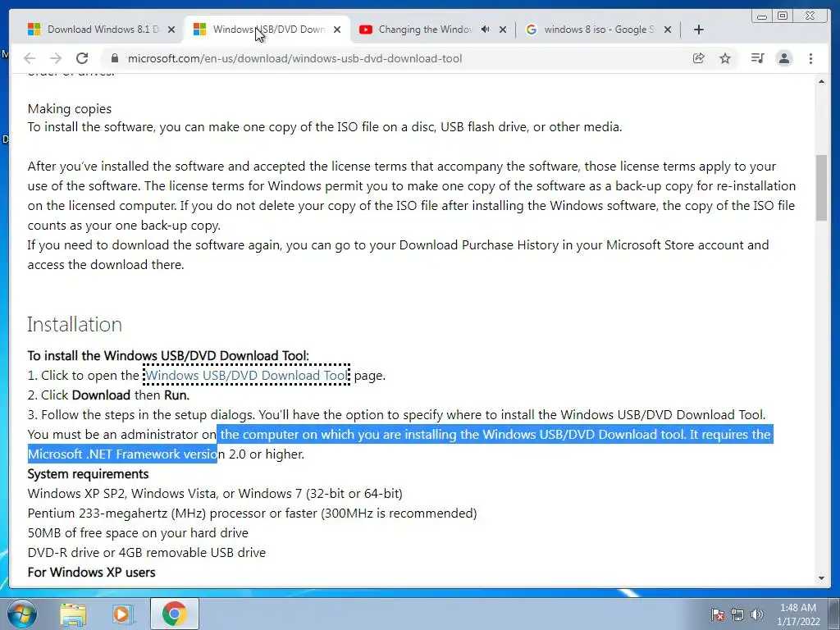Image resolution: width=840 pixels, height=630 pixels.
Task: Open Chrome three-dot menu
Action: (810, 58)
